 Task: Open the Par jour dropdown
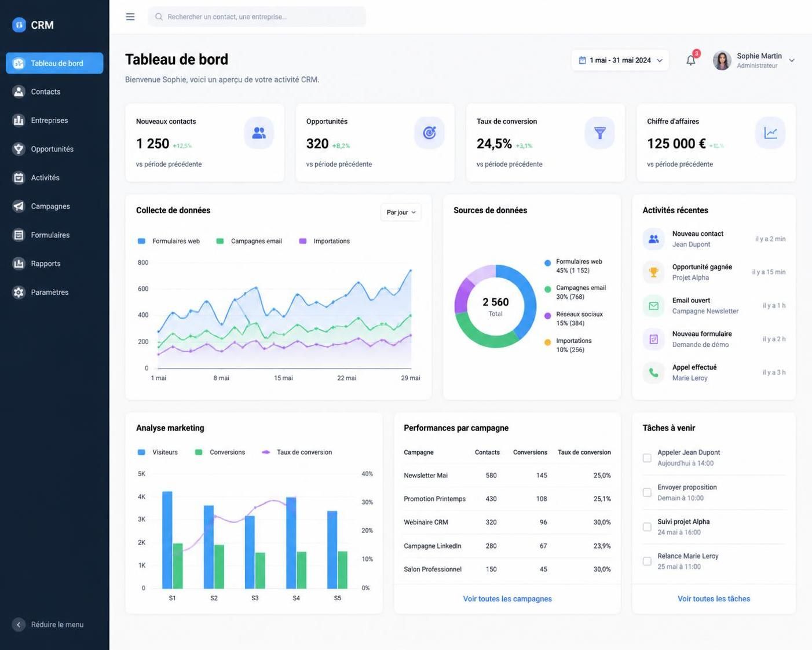click(x=401, y=213)
